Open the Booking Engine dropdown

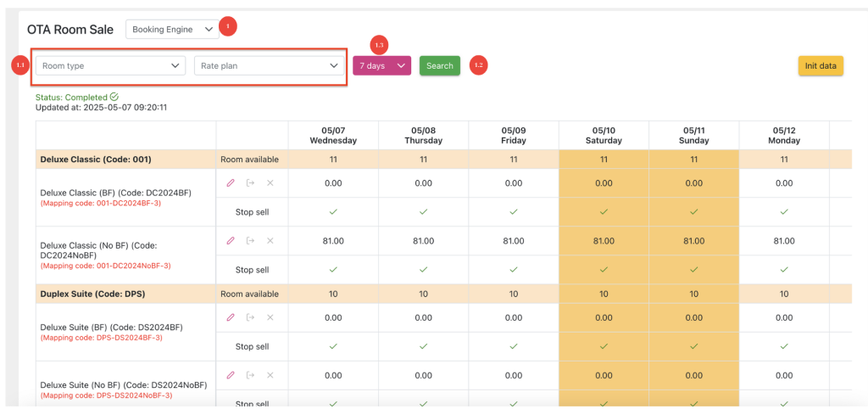tap(173, 30)
